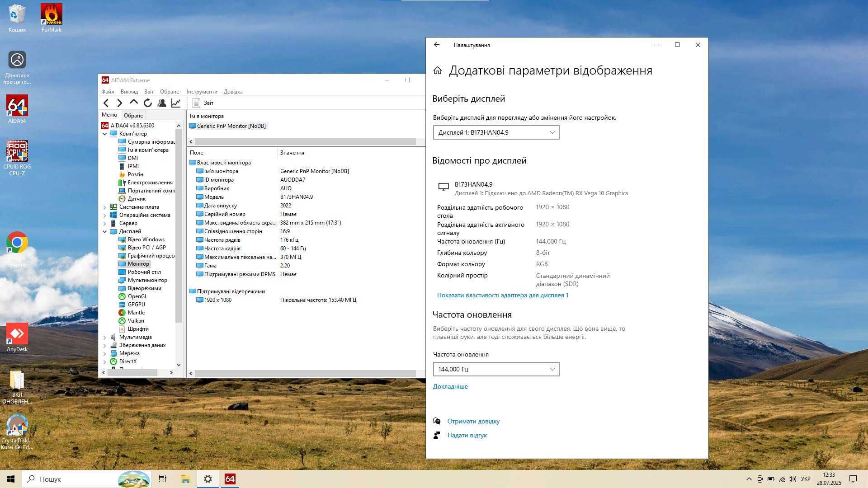This screenshot has height=488, width=868.
Task: Go forward with AIDA64 toolbar right arrow
Action: click(x=120, y=103)
